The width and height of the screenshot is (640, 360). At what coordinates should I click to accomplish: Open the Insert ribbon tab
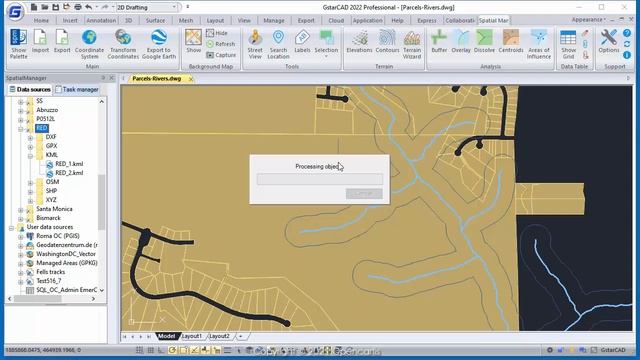[70, 20]
